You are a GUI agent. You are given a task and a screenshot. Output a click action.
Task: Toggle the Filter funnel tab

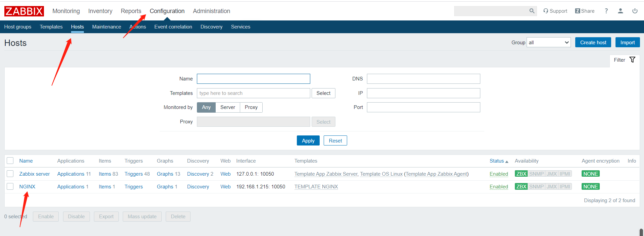pyautogui.click(x=625, y=60)
